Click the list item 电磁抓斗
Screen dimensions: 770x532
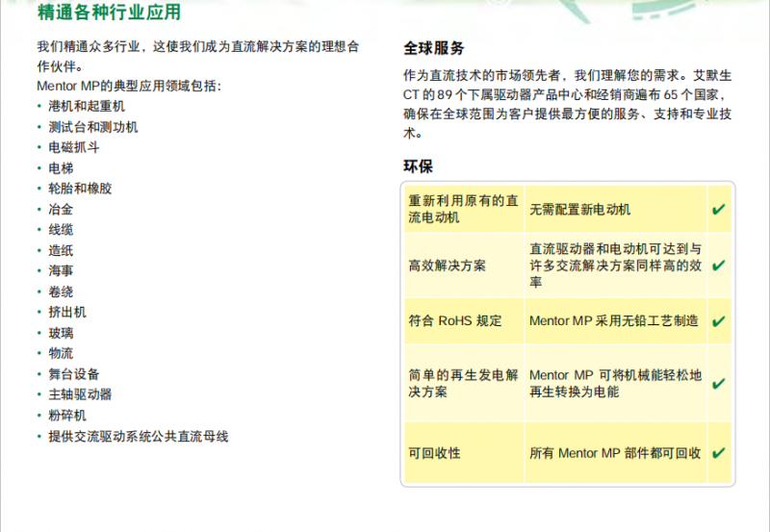[74, 147]
